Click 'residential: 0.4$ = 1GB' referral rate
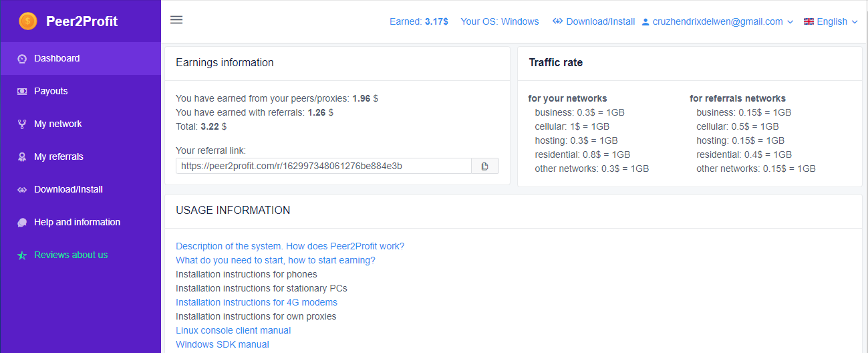 744,154
